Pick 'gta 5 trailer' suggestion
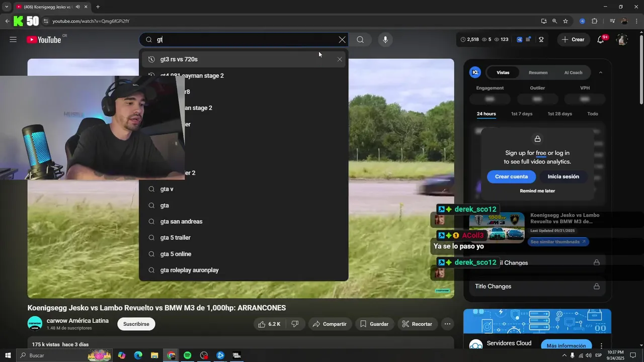Image resolution: width=644 pixels, height=362 pixels. (x=244, y=237)
